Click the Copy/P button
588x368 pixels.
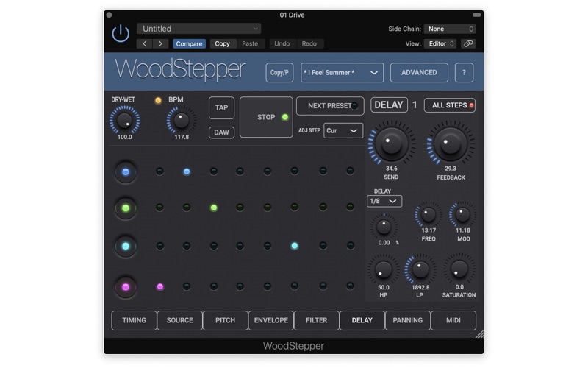[x=279, y=72]
